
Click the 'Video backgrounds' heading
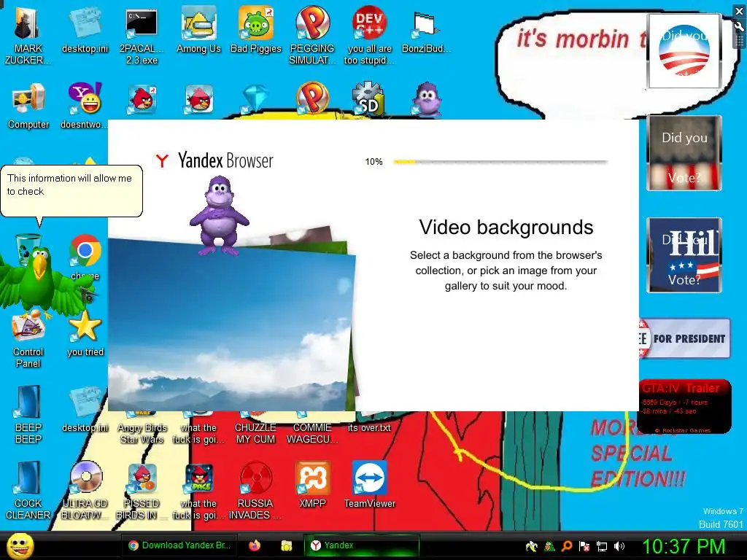[x=506, y=227]
